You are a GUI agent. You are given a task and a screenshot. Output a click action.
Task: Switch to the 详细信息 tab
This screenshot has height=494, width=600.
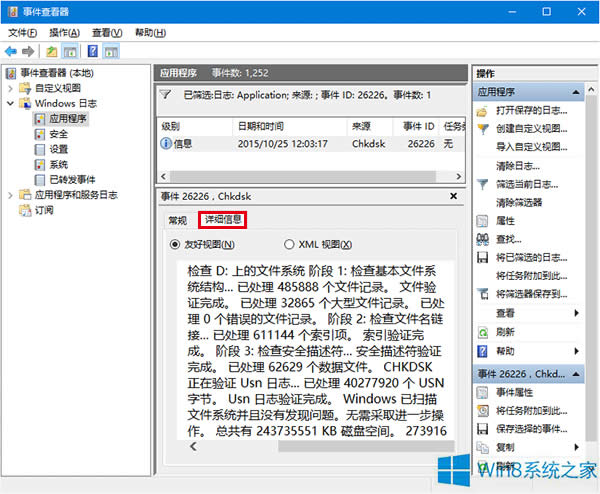223,220
